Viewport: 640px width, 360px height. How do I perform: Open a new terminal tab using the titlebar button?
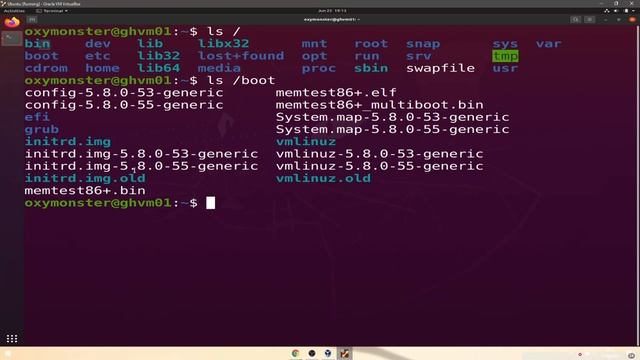32,19
